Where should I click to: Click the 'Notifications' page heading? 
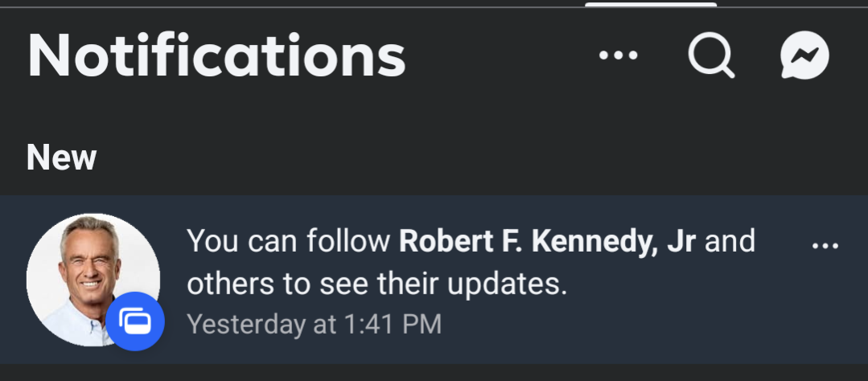[216, 55]
